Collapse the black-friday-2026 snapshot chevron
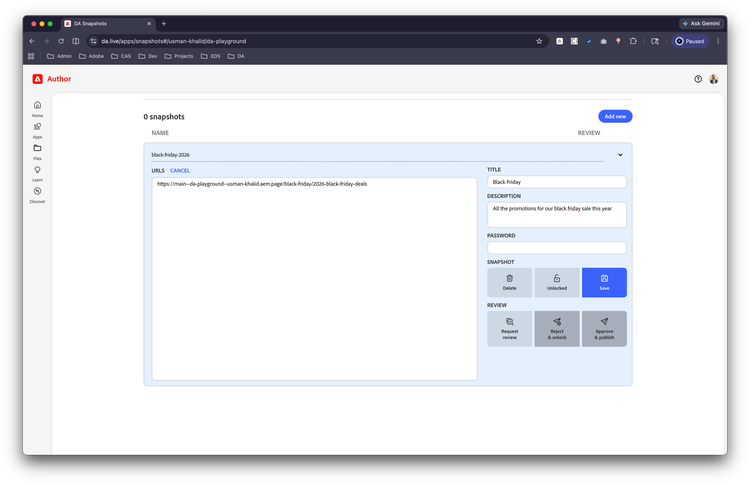The width and height of the screenshot is (750, 485). (620, 155)
